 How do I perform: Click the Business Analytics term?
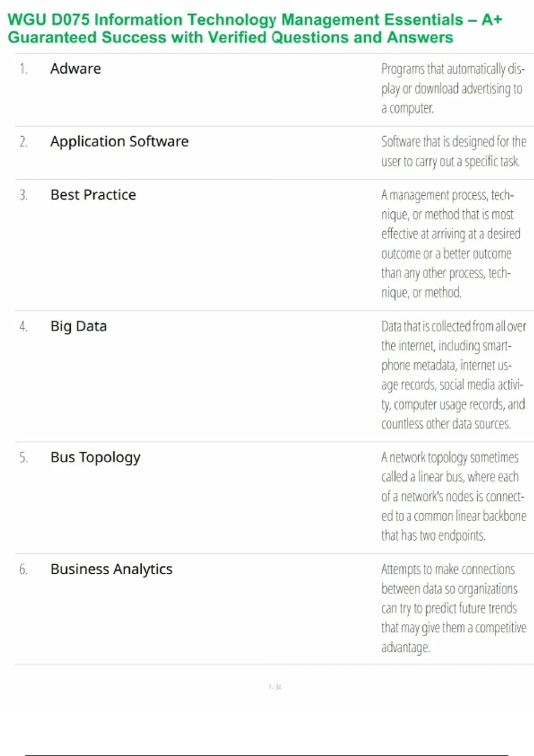point(111,569)
